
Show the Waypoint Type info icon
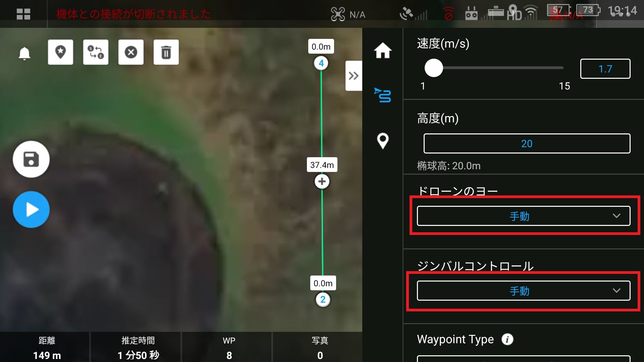pyautogui.click(x=507, y=339)
